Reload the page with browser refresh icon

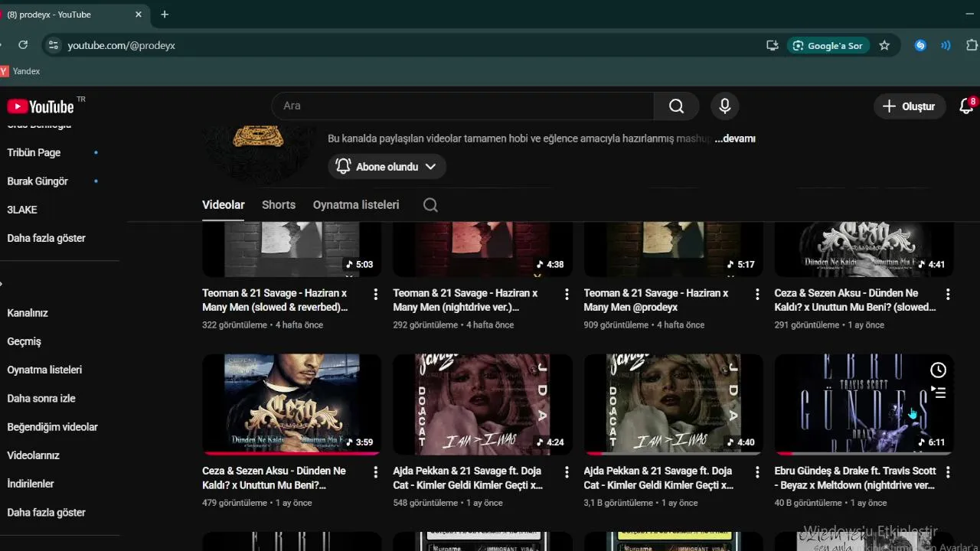coord(23,45)
